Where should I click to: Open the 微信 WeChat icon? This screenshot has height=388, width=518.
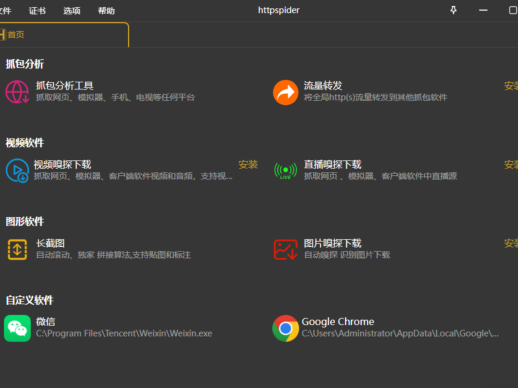click(x=17, y=328)
